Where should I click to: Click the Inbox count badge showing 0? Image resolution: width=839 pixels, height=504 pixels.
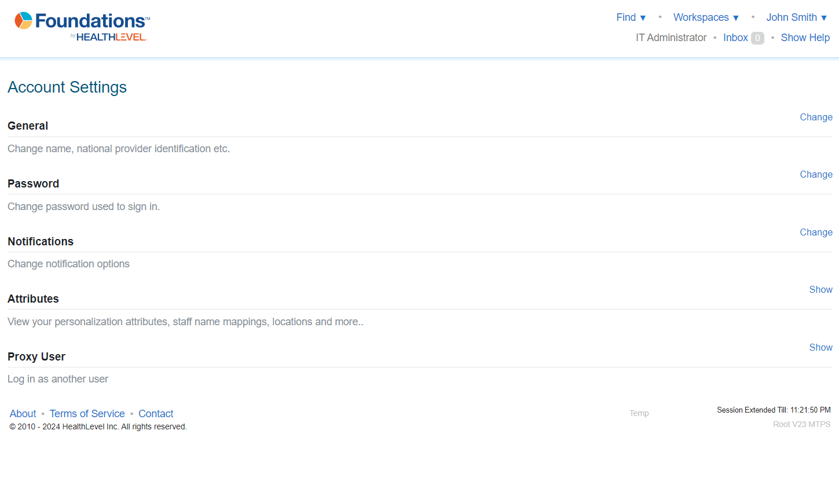[x=757, y=38]
